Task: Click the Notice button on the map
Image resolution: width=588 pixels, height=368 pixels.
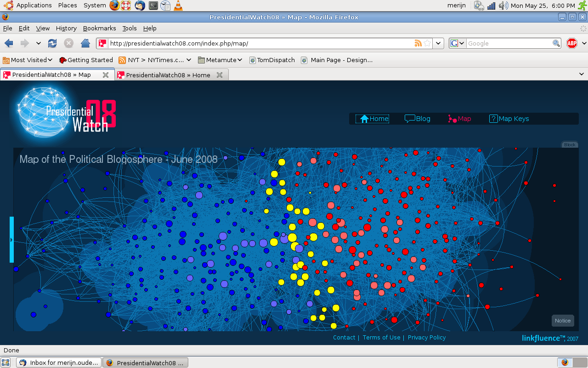Action: (562, 321)
